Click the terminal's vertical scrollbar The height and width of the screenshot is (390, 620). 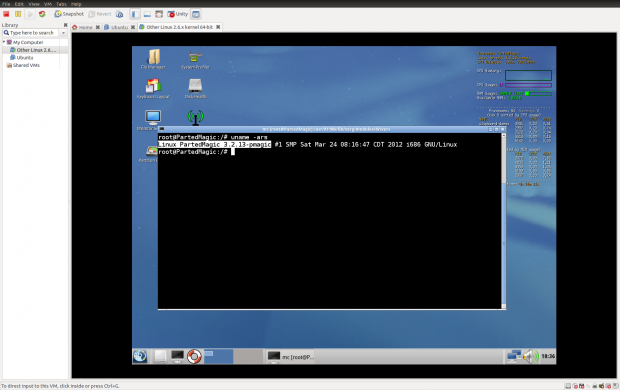(504, 221)
